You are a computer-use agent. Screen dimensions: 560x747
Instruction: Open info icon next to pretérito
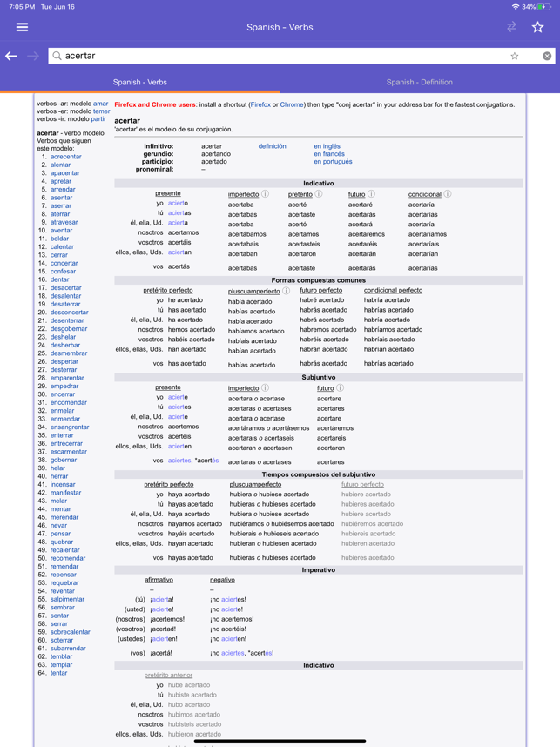(319, 194)
